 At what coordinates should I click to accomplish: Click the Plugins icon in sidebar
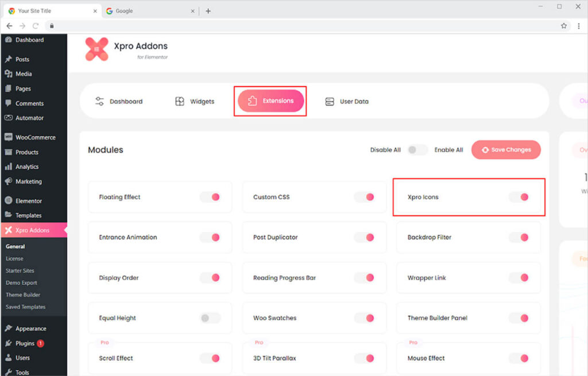[x=8, y=343]
